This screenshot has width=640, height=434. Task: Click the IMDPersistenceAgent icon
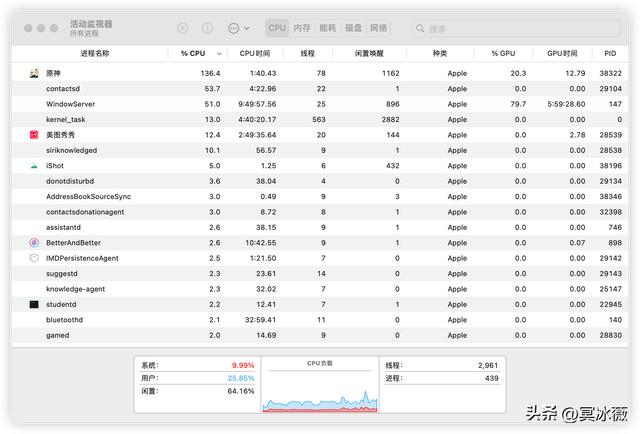click(x=34, y=258)
